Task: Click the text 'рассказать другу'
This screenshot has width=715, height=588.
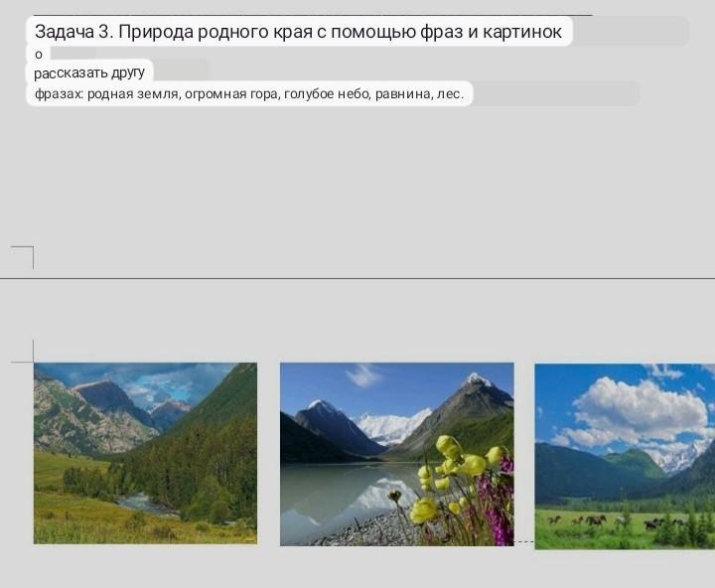Action: [89, 73]
